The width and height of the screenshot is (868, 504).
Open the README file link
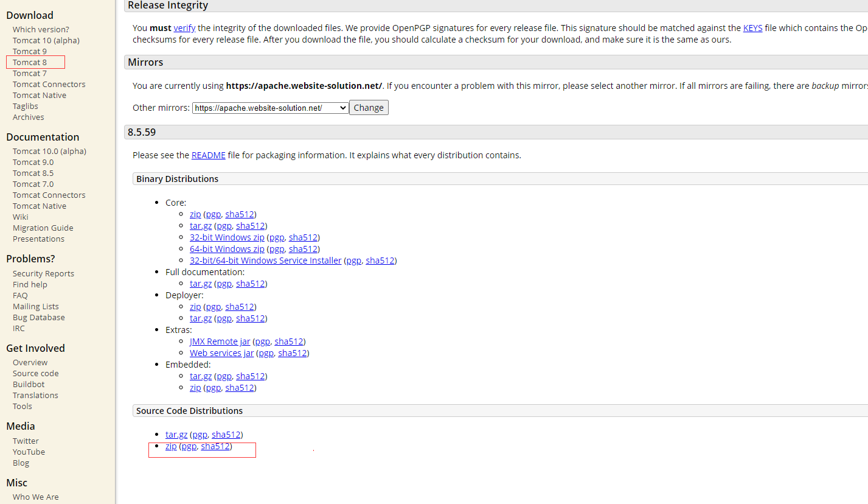tap(209, 155)
